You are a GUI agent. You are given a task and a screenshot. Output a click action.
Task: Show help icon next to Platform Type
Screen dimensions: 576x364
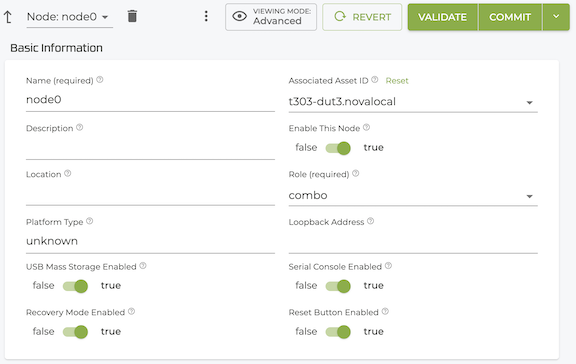90,221
